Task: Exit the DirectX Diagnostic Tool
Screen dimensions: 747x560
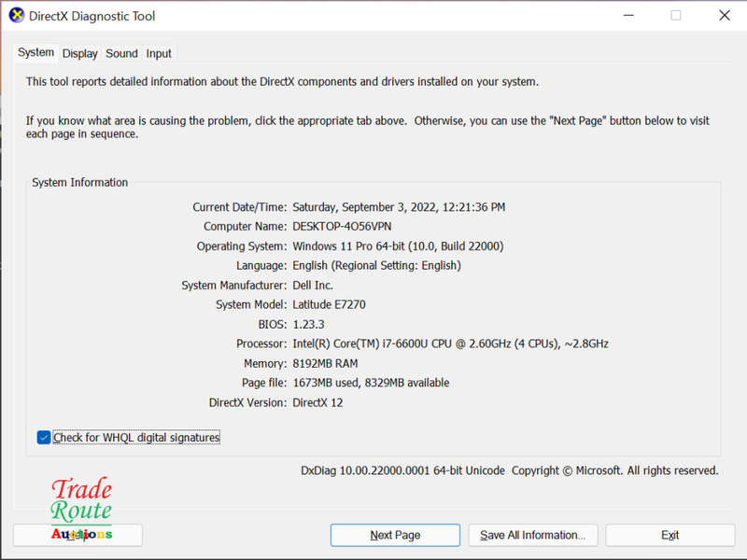Action: (669, 535)
